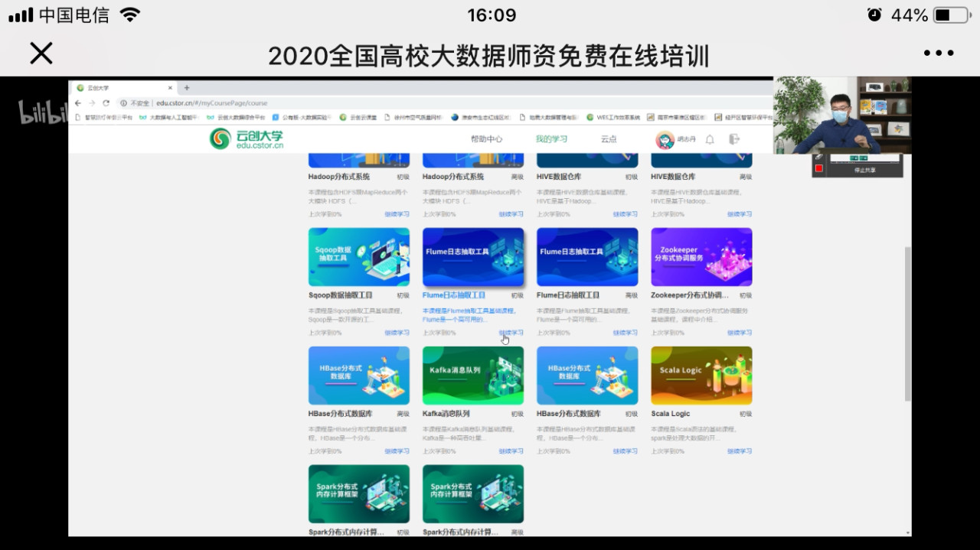Click the browser back arrow
This screenshot has width=980, height=550.
tap(79, 103)
